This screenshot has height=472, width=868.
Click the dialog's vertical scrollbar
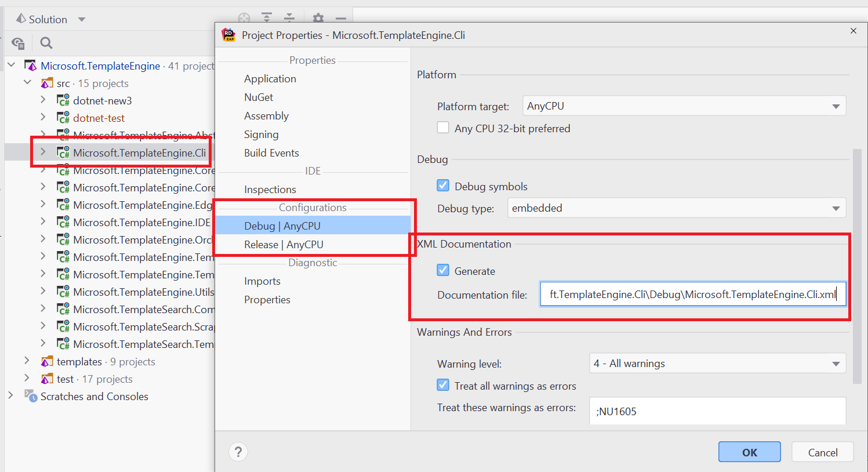tap(857, 267)
